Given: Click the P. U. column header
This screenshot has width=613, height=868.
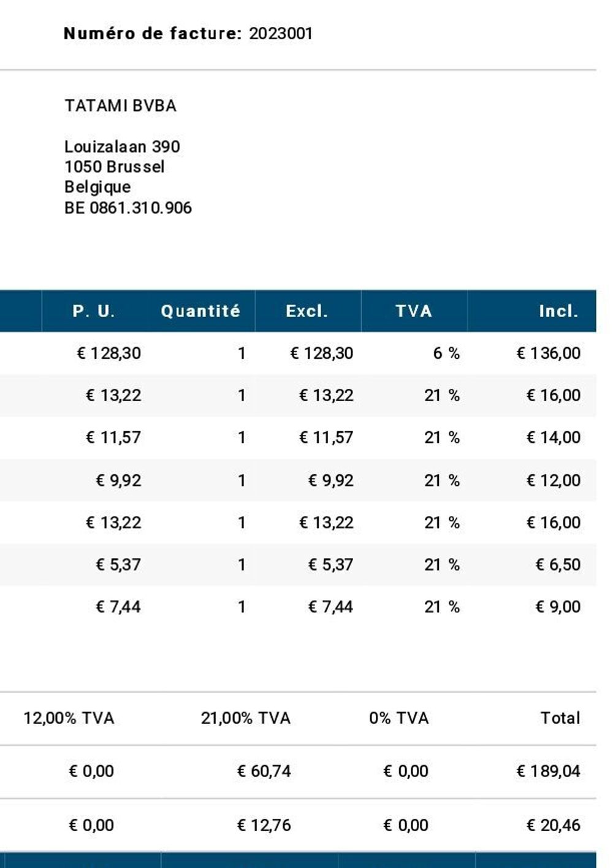Looking at the screenshot, I should tap(94, 311).
